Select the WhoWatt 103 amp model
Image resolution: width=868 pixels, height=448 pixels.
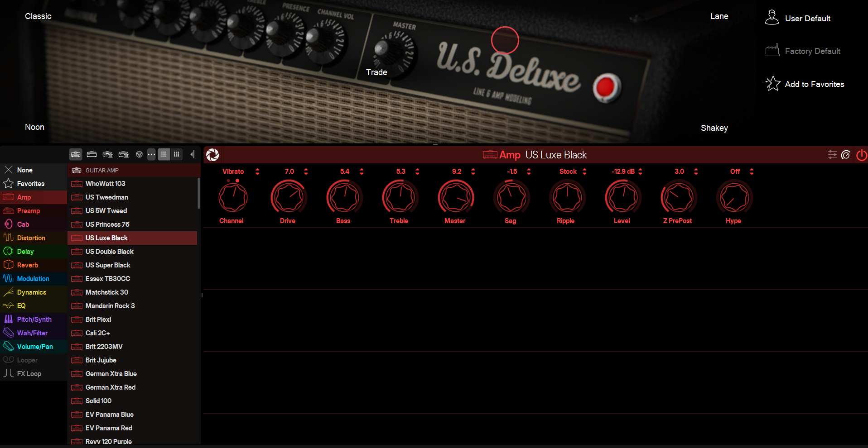click(132, 184)
